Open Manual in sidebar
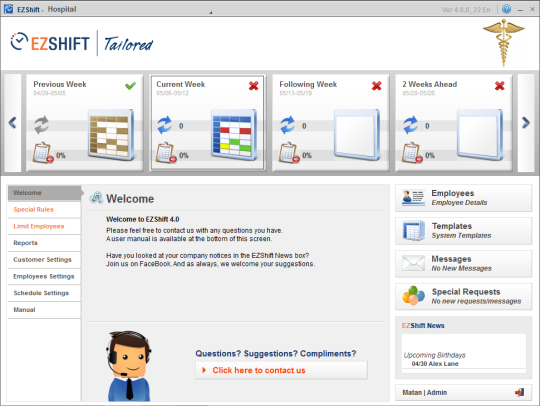 pos(44,310)
